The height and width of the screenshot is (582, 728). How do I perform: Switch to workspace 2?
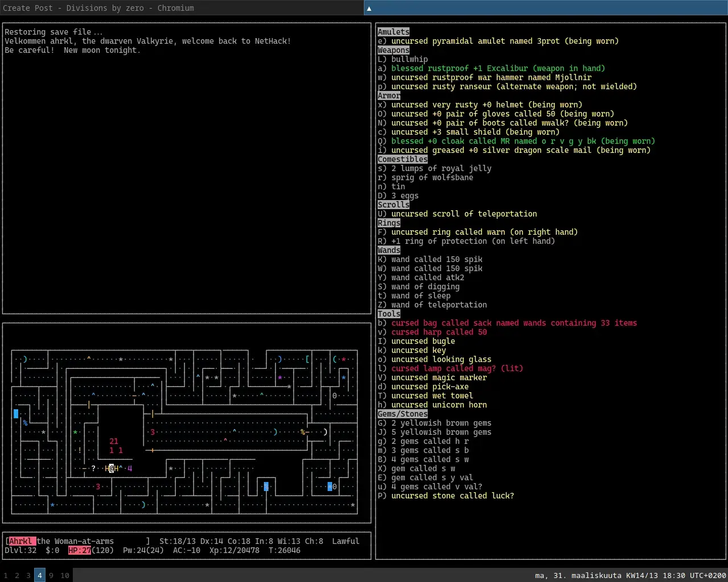[x=17, y=575]
